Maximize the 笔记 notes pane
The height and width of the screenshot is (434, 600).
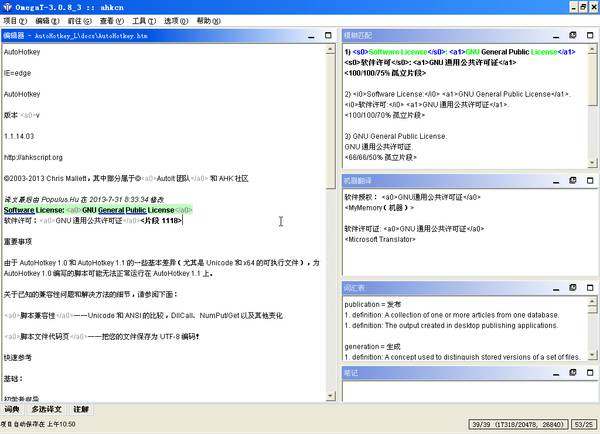pyautogui.click(x=590, y=373)
